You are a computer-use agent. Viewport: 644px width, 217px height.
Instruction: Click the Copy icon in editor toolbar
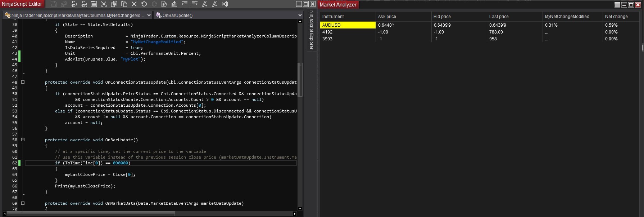point(114,4)
